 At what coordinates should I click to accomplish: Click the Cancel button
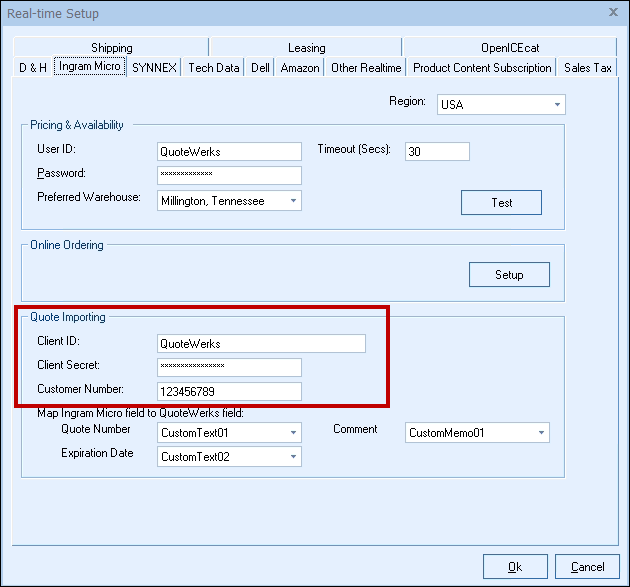click(x=587, y=567)
